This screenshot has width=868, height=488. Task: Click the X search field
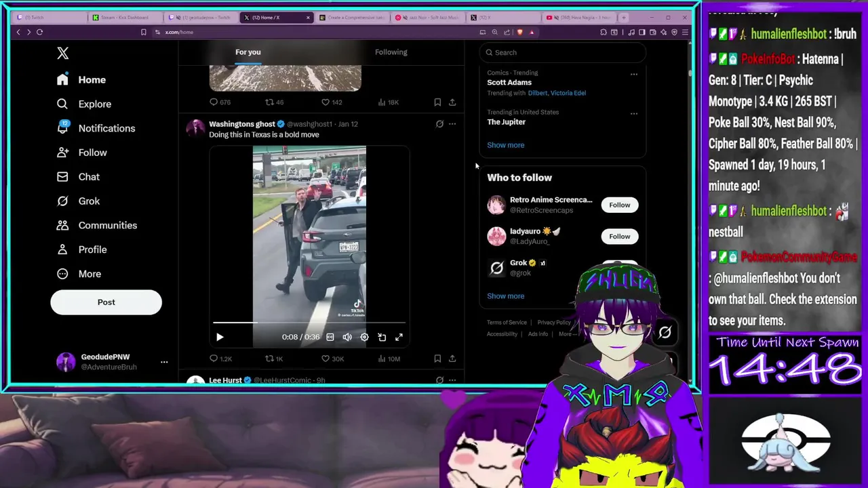coord(562,52)
